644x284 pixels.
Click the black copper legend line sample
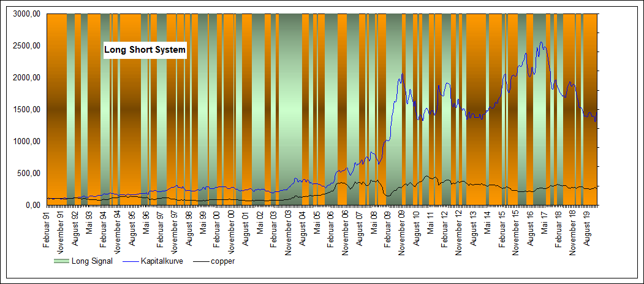coord(200,261)
